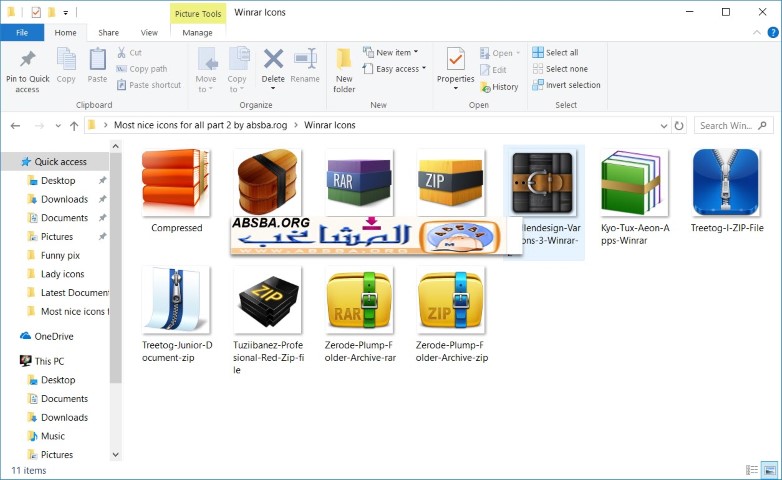Select the yellow ZIP box thumbnail

450,182
